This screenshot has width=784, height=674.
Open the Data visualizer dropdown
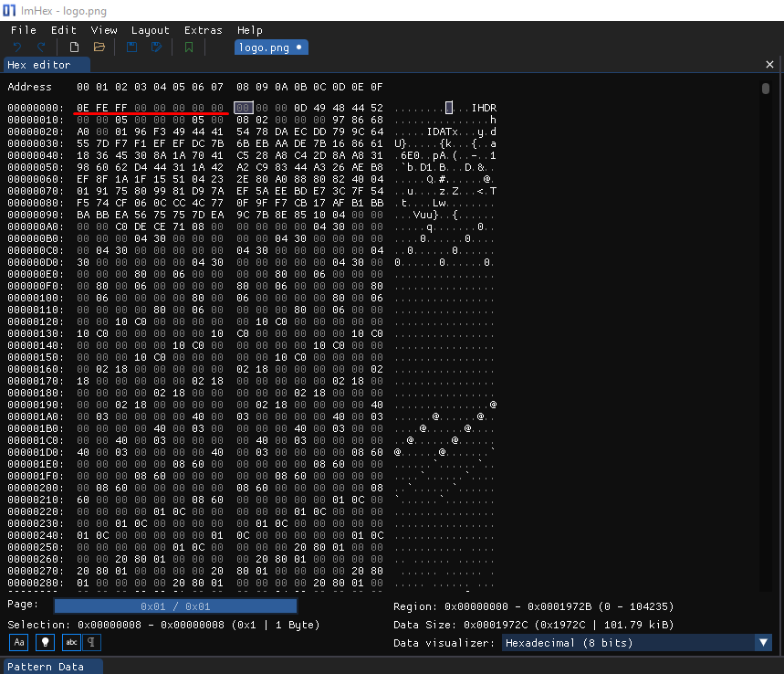(x=637, y=643)
